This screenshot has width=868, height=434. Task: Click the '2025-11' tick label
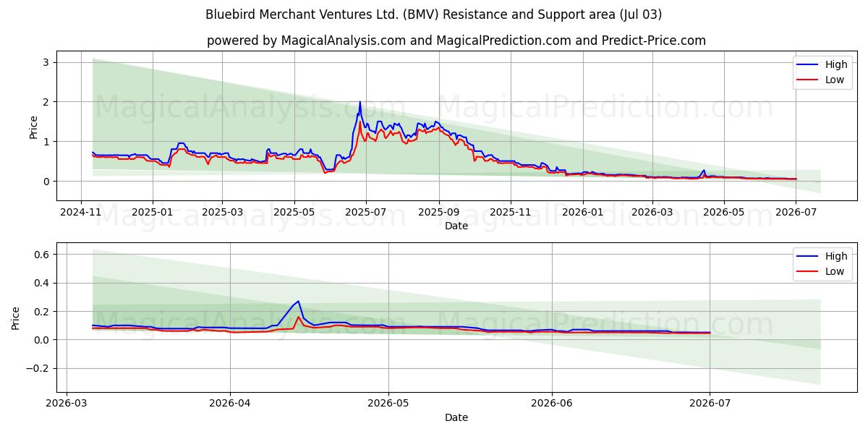(511, 212)
